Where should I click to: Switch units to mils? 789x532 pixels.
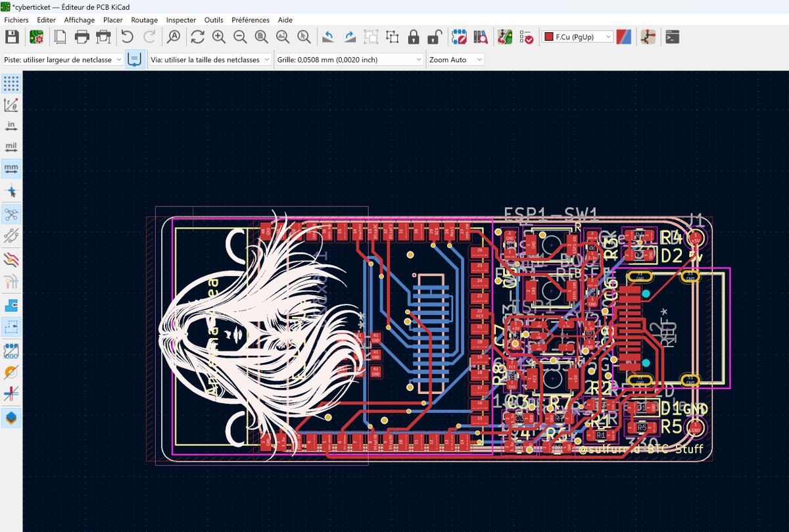pos(11,147)
